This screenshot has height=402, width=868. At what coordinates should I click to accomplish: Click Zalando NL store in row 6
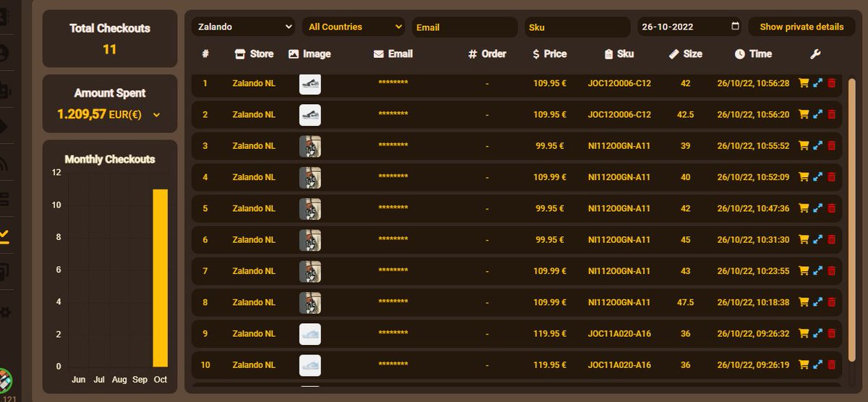point(254,239)
